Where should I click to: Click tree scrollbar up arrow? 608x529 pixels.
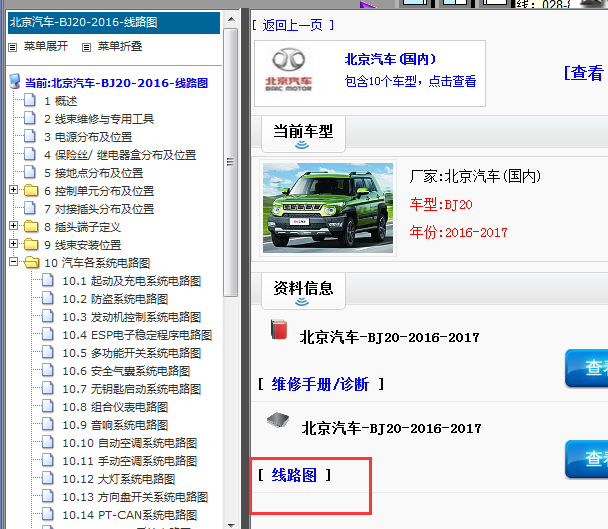231,19
